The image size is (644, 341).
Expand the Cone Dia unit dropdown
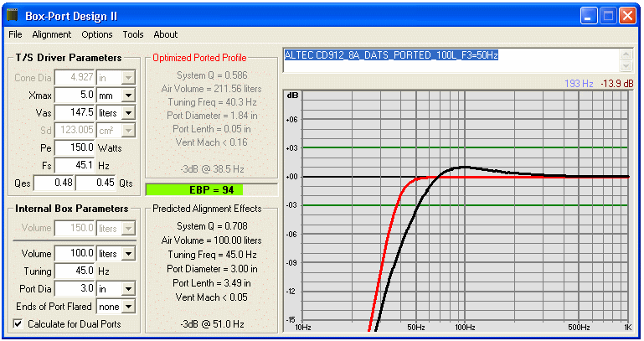click(x=129, y=78)
